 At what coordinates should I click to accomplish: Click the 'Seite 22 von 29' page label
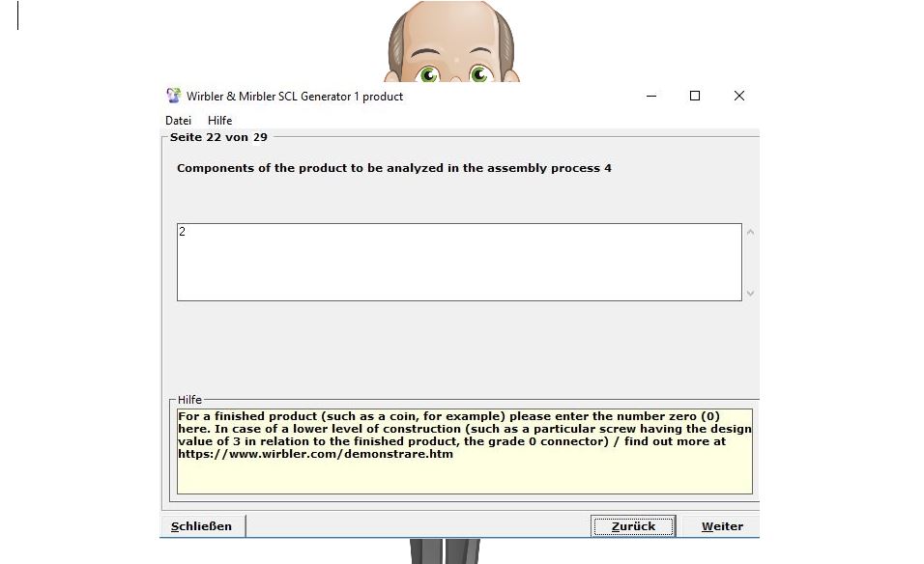(218, 137)
